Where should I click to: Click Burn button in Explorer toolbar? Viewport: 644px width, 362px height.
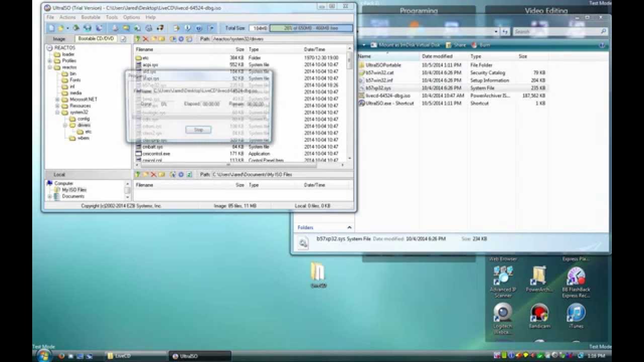[481, 45]
